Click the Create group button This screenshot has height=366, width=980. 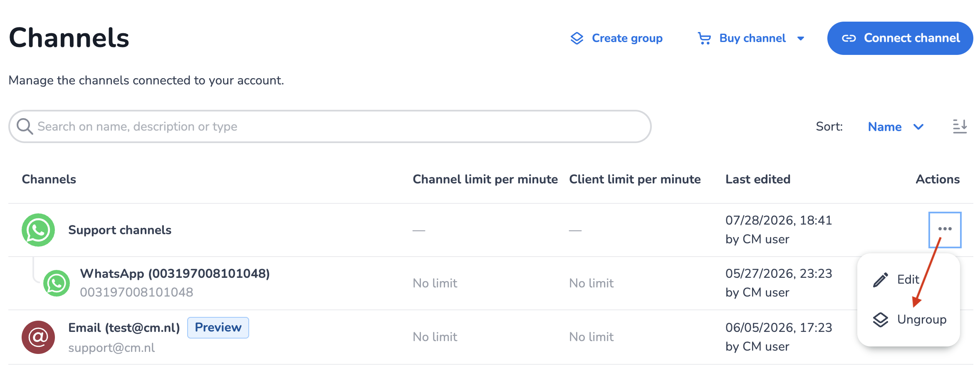point(616,38)
